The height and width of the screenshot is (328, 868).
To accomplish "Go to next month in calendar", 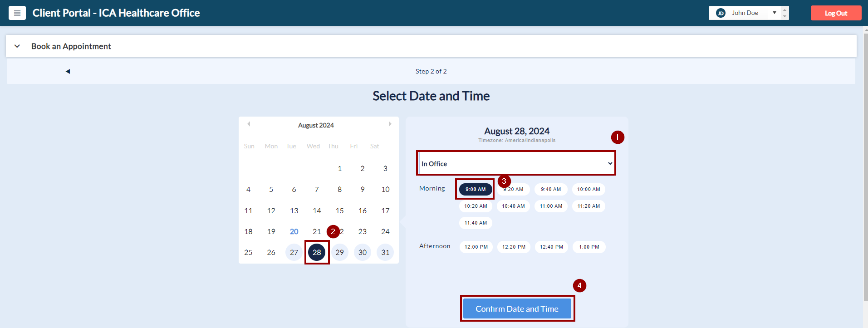I will (x=390, y=124).
